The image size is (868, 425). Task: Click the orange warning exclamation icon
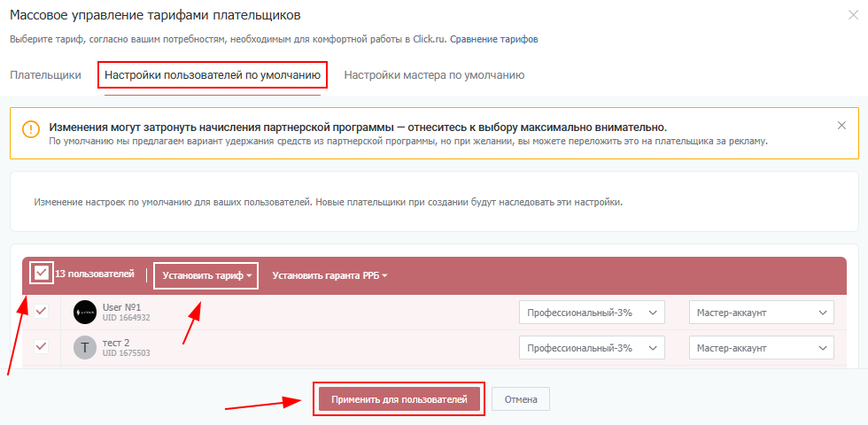pos(31,129)
